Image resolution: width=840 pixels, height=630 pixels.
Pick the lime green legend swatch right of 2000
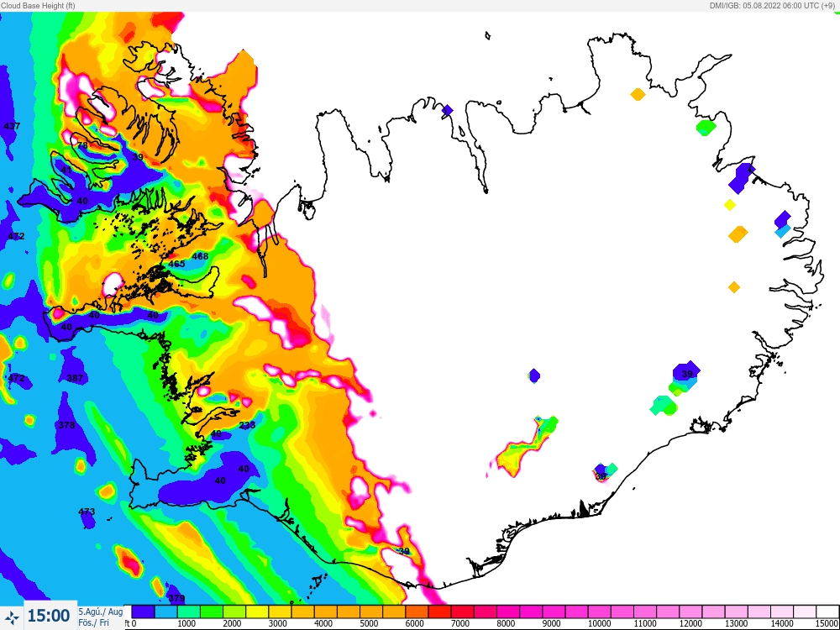click(x=234, y=612)
